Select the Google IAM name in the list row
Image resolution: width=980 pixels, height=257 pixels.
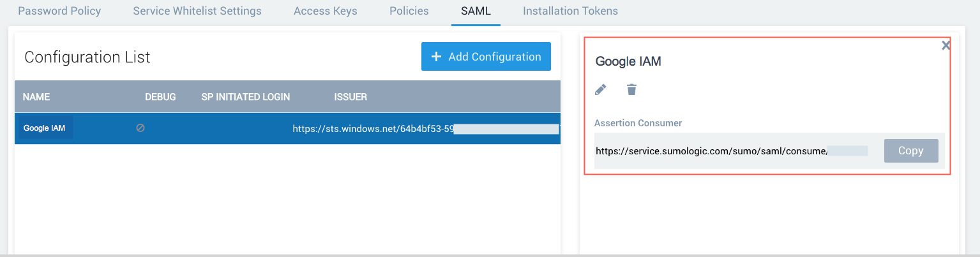tap(44, 128)
